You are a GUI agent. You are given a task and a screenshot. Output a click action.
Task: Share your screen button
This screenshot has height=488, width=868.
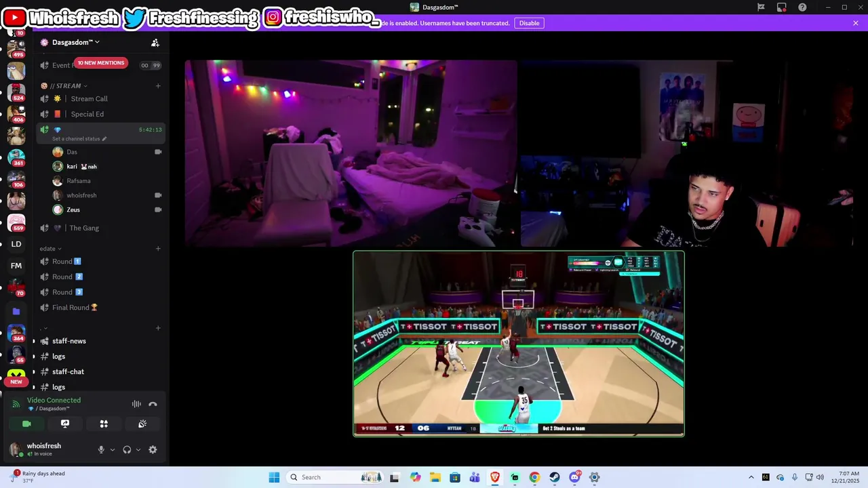point(65,424)
